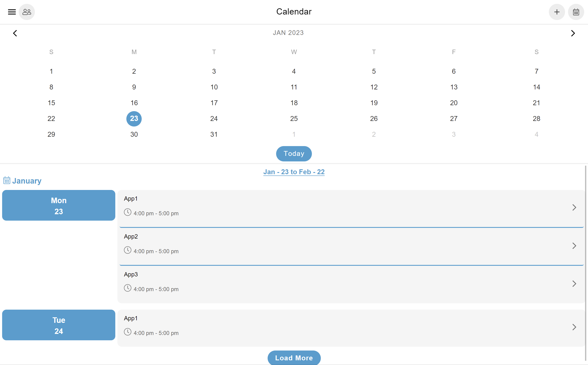588x365 pixels.
Task: Select date 14
Action: (536, 87)
